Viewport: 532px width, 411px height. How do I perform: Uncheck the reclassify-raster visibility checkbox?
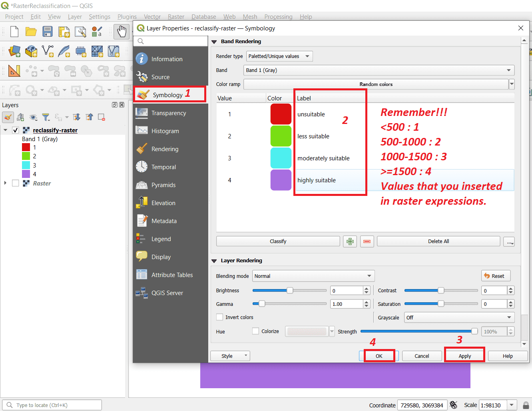[x=16, y=130]
